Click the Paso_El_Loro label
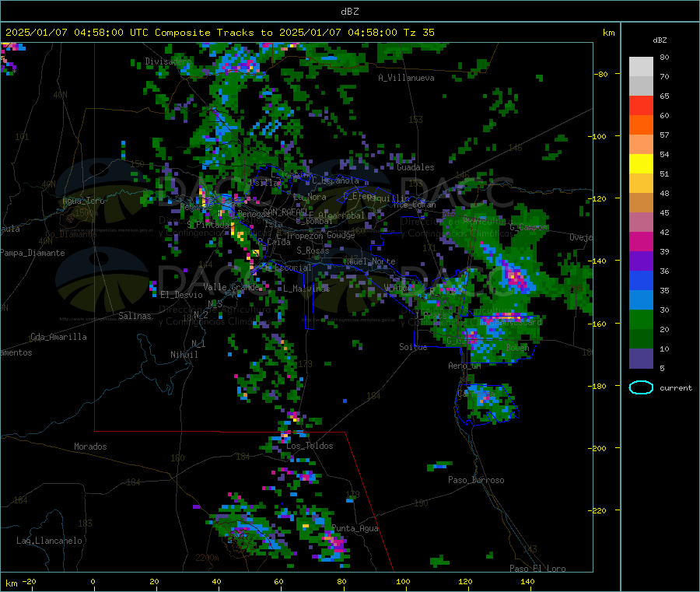700x592 pixels. (538, 569)
